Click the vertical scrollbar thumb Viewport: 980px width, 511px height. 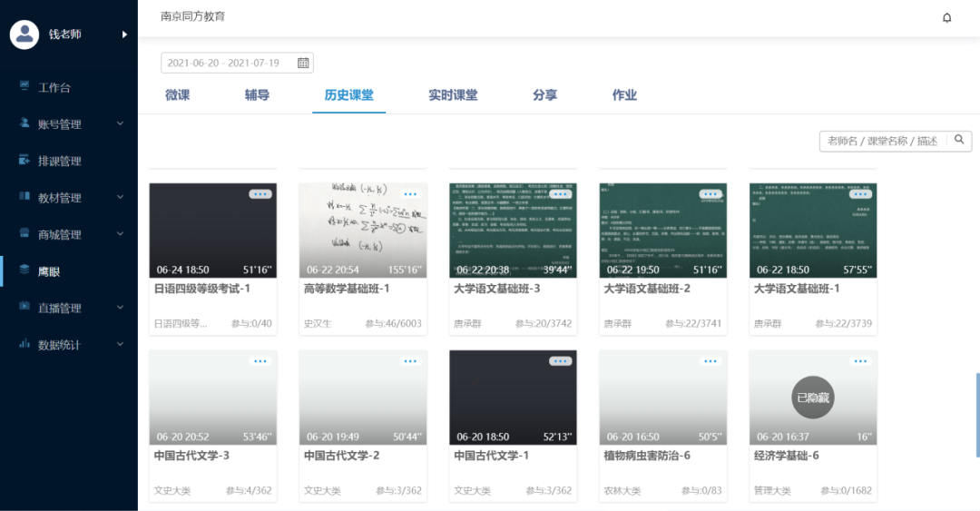point(977,416)
